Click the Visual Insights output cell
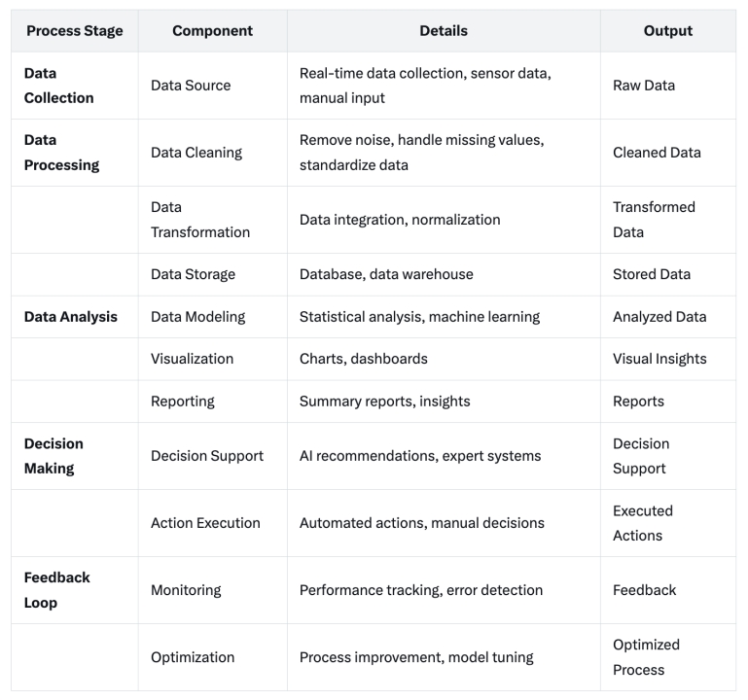This screenshot has height=700, width=748. (x=659, y=359)
